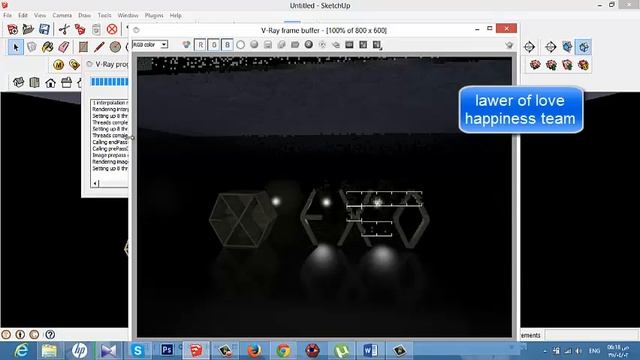Click first red solid tools icon
The image size is (640, 360).
click(535, 65)
